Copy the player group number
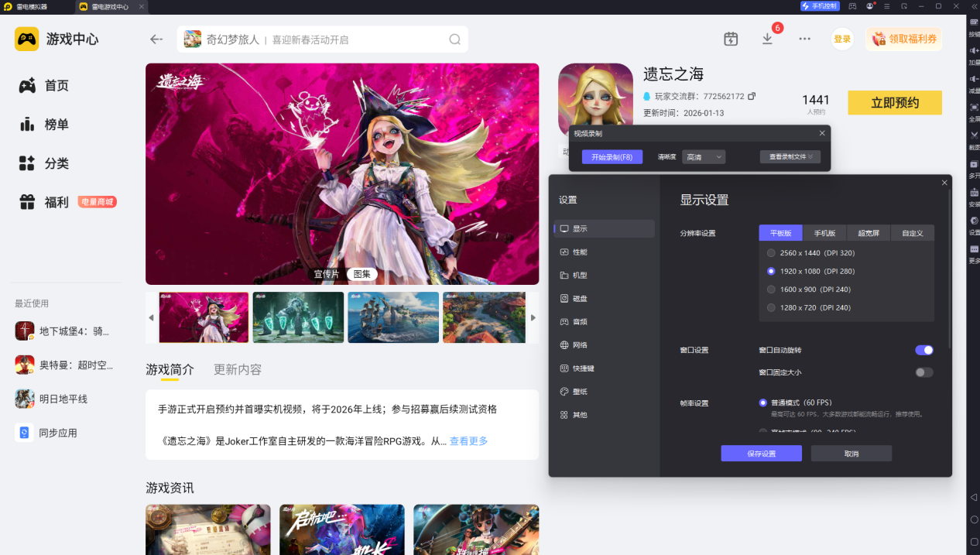This screenshot has height=555, width=980. [x=752, y=97]
